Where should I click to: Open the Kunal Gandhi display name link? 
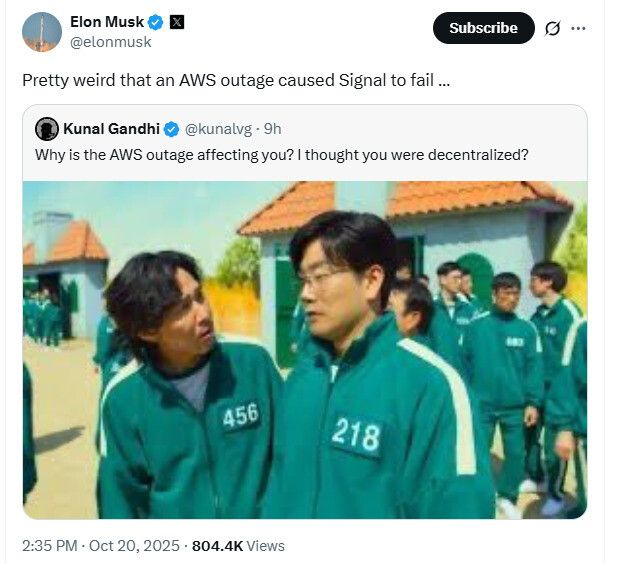point(111,129)
